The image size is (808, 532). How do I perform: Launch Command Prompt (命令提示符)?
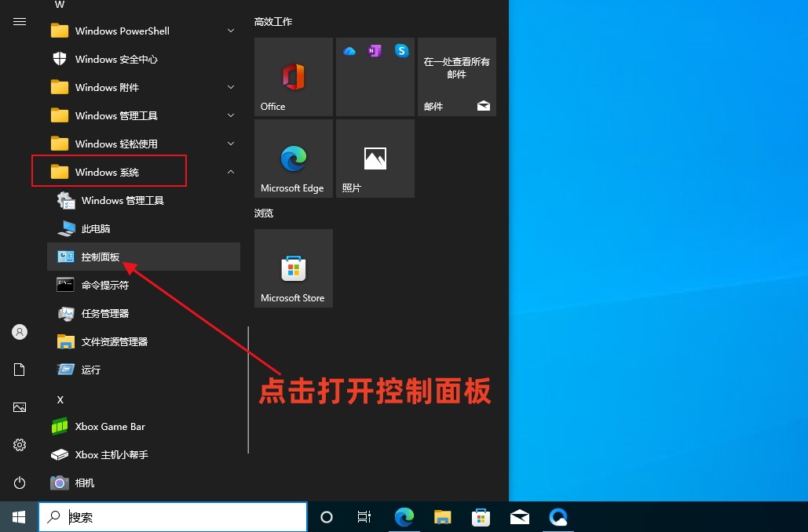[x=104, y=285]
